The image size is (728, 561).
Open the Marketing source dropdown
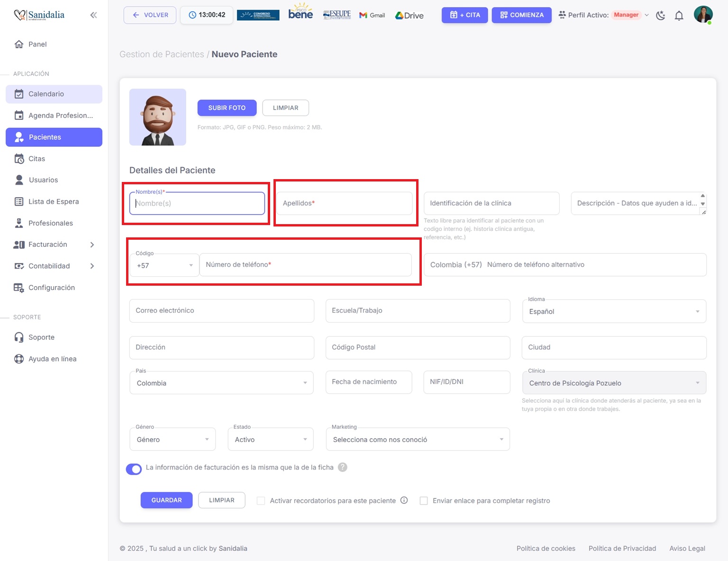tap(418, 440)
